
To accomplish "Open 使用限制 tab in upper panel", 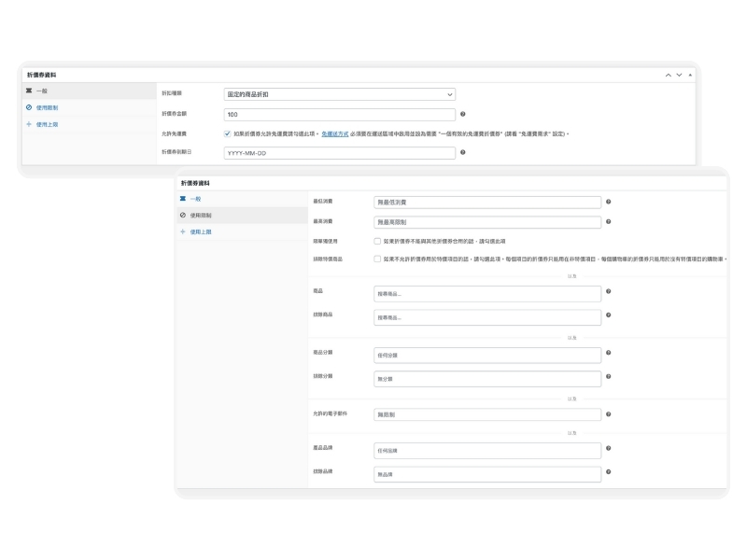I will [47, 107].
